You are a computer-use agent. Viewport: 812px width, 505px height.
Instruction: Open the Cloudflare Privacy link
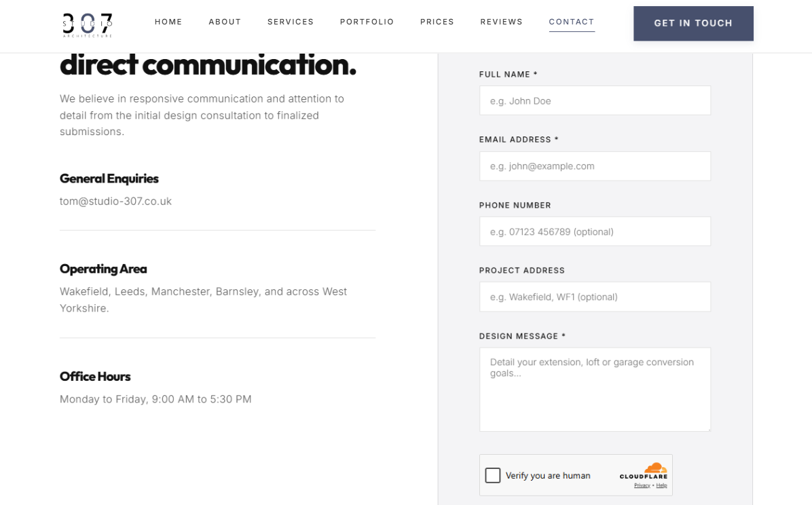click(x=642, y=485)
